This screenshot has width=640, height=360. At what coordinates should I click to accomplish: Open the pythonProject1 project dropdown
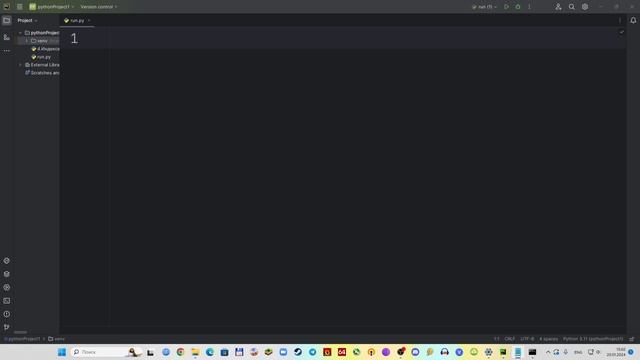coord(52,7)
